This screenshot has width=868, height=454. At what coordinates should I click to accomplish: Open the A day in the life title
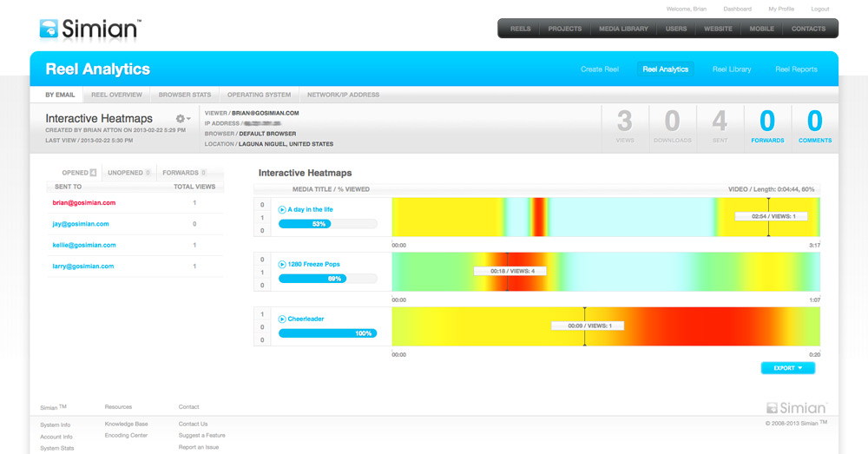pos(310,209)
